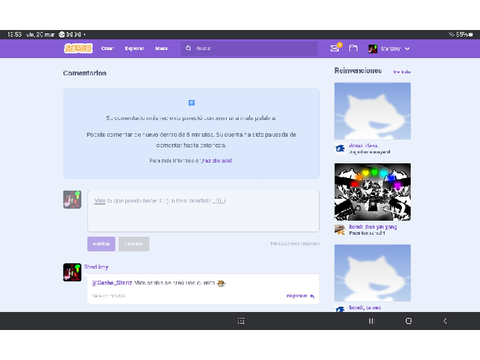Screen dimensions: 480x360
Task: Open the Crear menu item
Action: tap(107, 48)
